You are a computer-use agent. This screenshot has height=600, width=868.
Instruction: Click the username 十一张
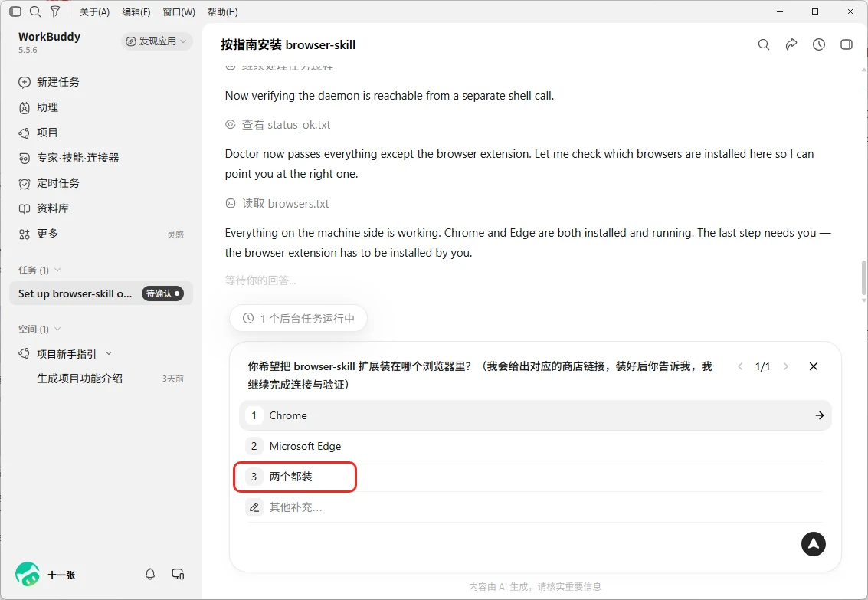pyautogui.click(x=61, y=575)
